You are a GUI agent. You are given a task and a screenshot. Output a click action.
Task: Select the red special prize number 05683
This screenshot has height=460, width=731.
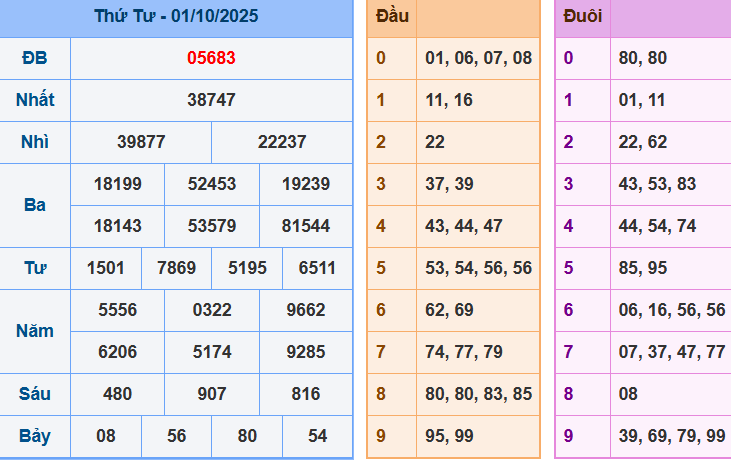pos(211,58)
